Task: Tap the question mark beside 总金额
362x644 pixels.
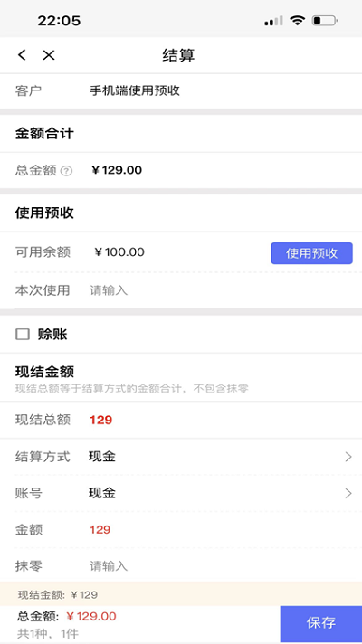Action: (66, 171)
